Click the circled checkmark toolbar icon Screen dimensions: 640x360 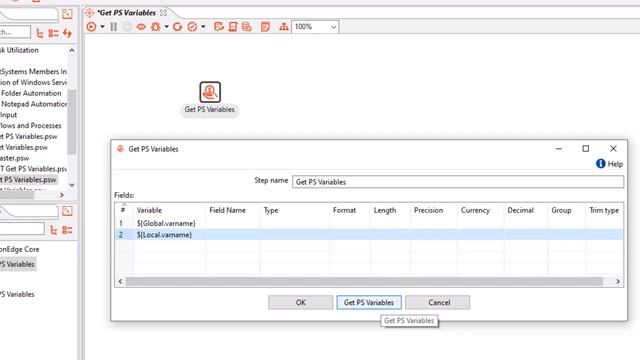(x=192, y=27)
